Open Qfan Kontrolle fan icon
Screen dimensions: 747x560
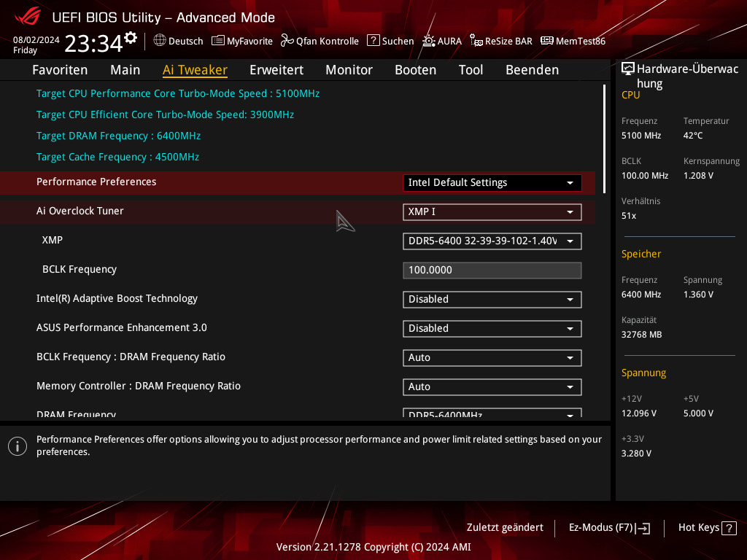pos(287,41)
